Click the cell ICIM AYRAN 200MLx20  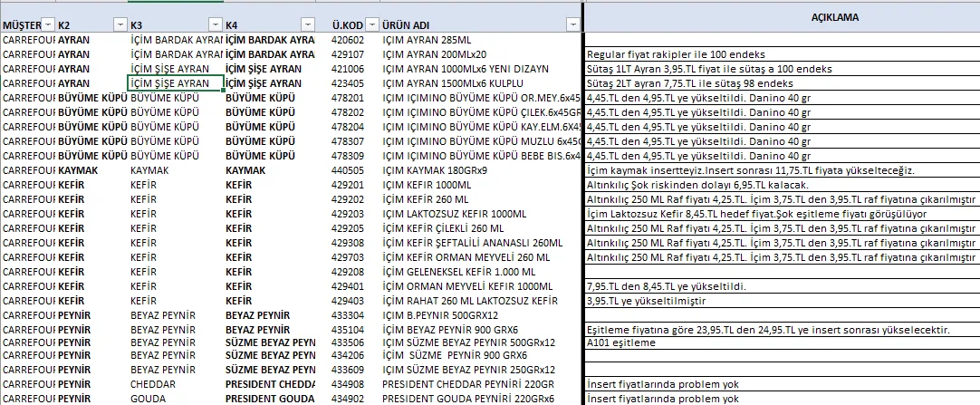click(x=435, y=54)
